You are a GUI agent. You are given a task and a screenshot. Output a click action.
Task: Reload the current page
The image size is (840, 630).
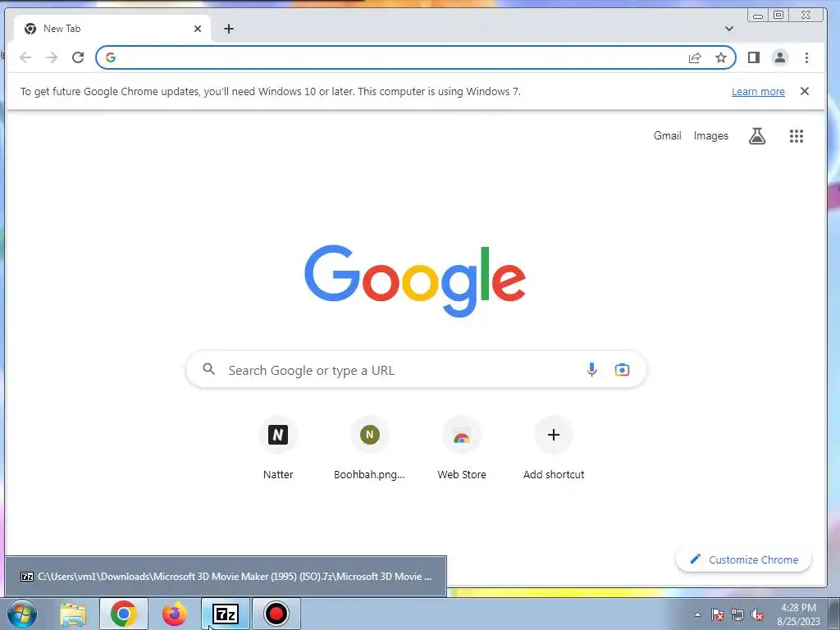(x=78, y=57)
